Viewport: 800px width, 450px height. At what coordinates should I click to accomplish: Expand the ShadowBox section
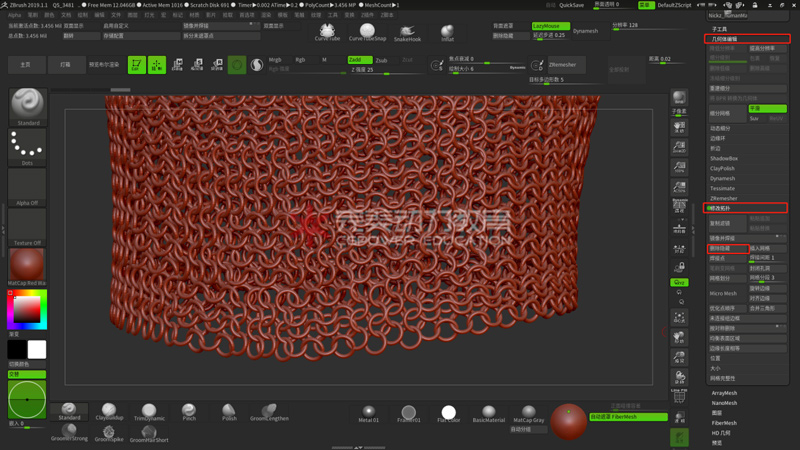pyautogui.click(x=724, y=159)
